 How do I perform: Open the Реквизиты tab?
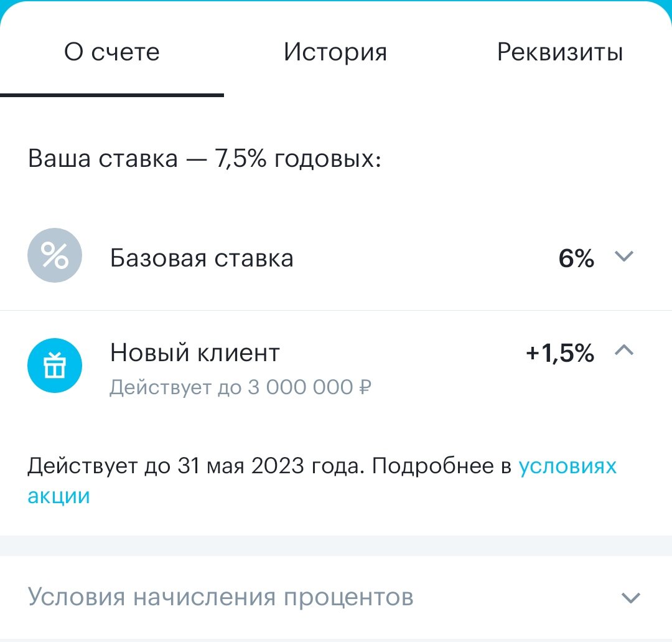(x=559, y=52)
